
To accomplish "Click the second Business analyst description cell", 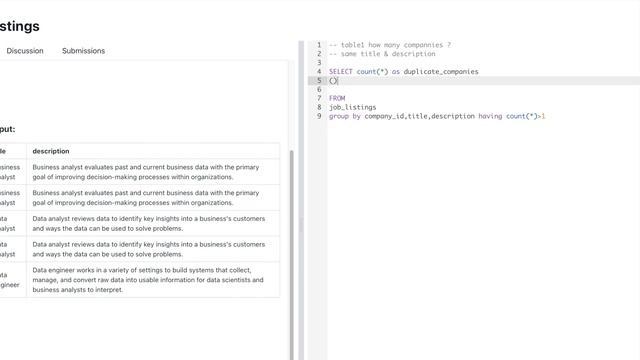I will pyautogui.click(x=153, y=198).
